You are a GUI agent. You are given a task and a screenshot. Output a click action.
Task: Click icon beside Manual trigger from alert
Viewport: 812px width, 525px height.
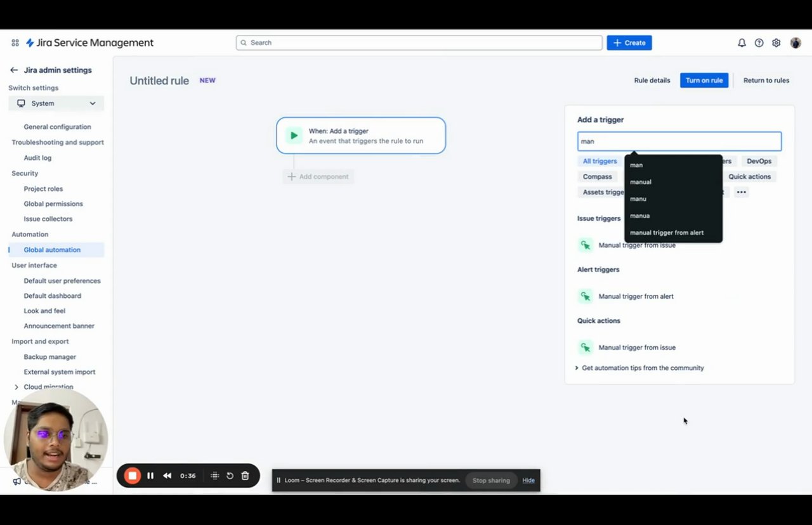[x=585, y=296]
